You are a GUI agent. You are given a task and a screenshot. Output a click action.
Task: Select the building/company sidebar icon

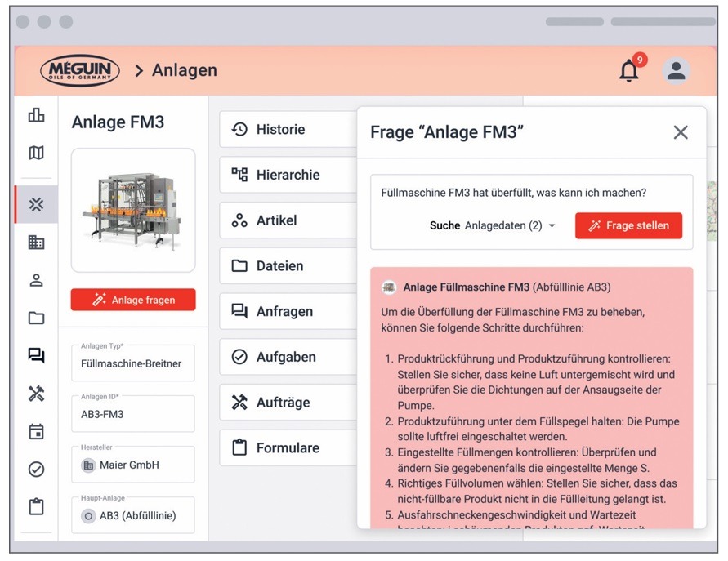tap(36, 242)
